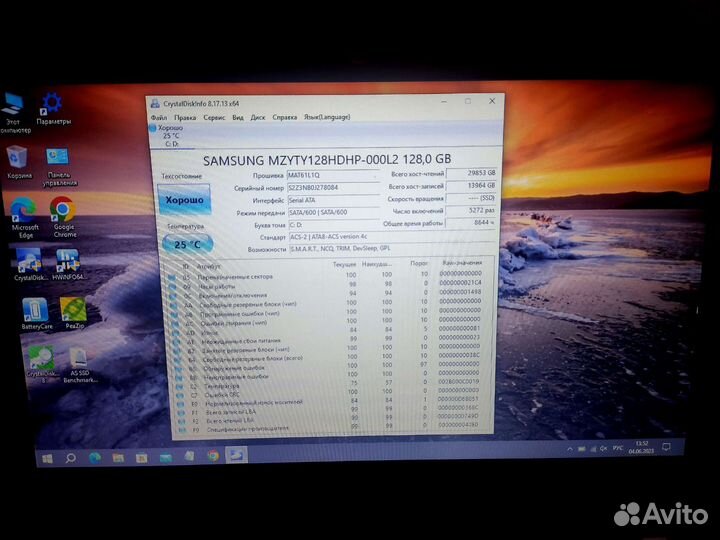The image size is (720, 540).
Task: Click the РУС language indicator
Action: tap(618, 448)
